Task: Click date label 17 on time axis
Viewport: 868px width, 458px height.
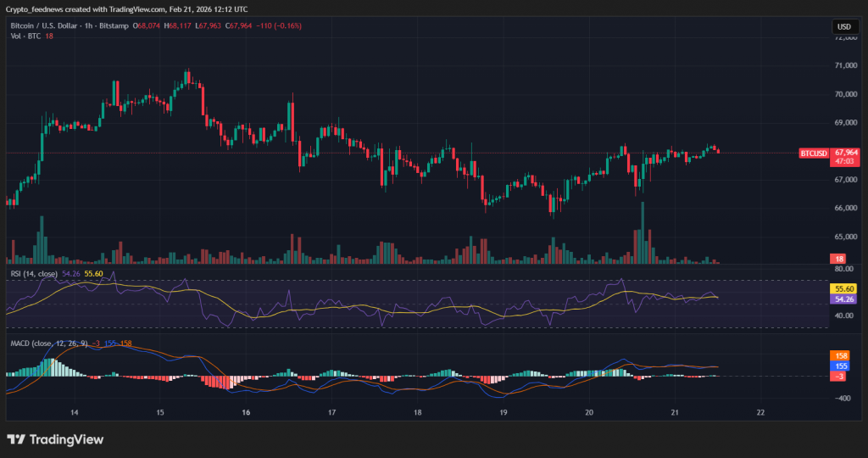Action: coord(331,412)
